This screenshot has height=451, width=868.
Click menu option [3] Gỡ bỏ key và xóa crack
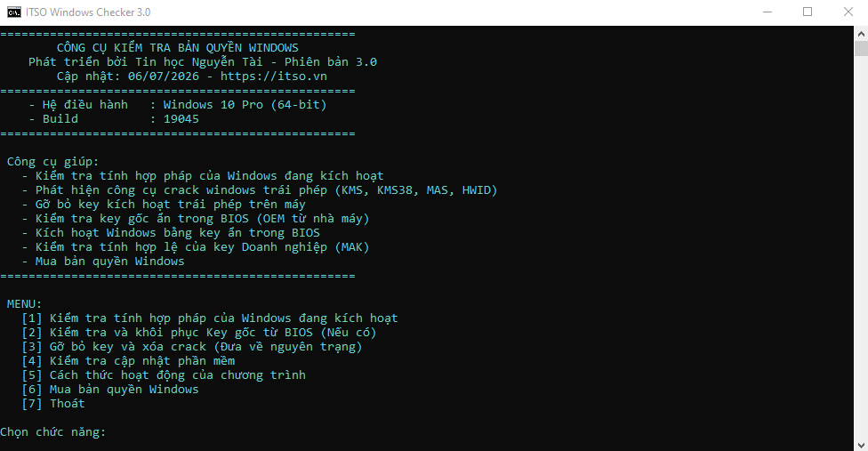point(191,347)
